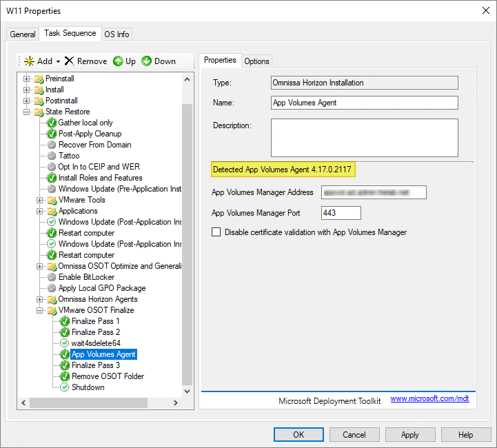The height and width of the screenshot is (448, 497).
Task: Enable Disable certificate validation checkbox
Action: [x=216, y=232]
